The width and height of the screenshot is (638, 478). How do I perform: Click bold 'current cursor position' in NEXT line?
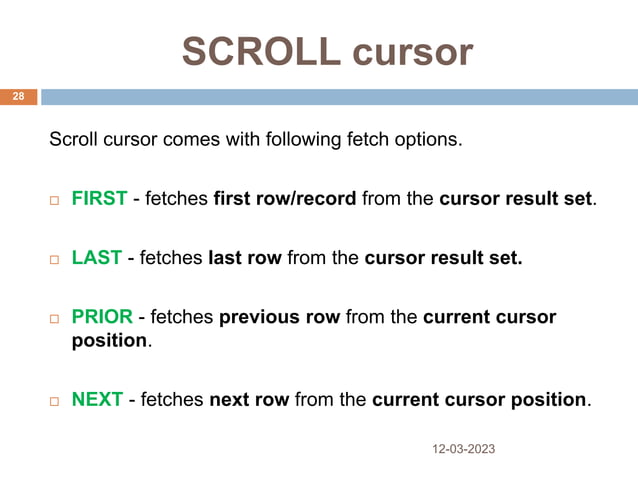[x=479, y=399]
